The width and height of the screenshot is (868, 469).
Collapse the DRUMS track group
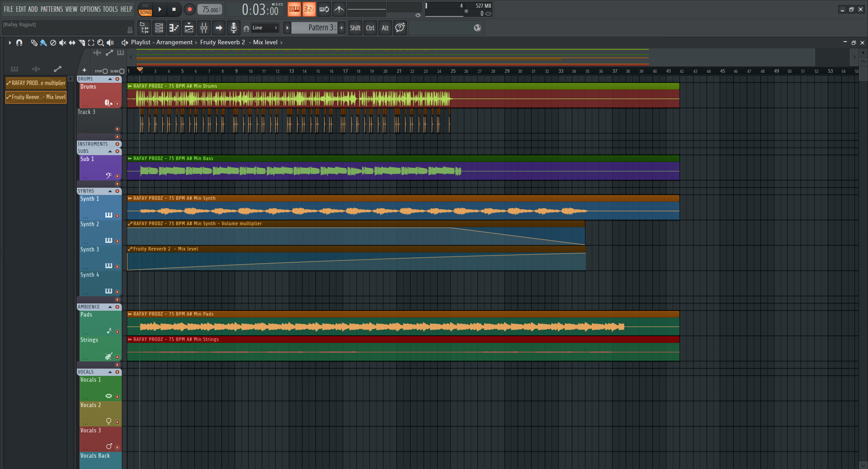pyautogui.click(x=110, y=79)
